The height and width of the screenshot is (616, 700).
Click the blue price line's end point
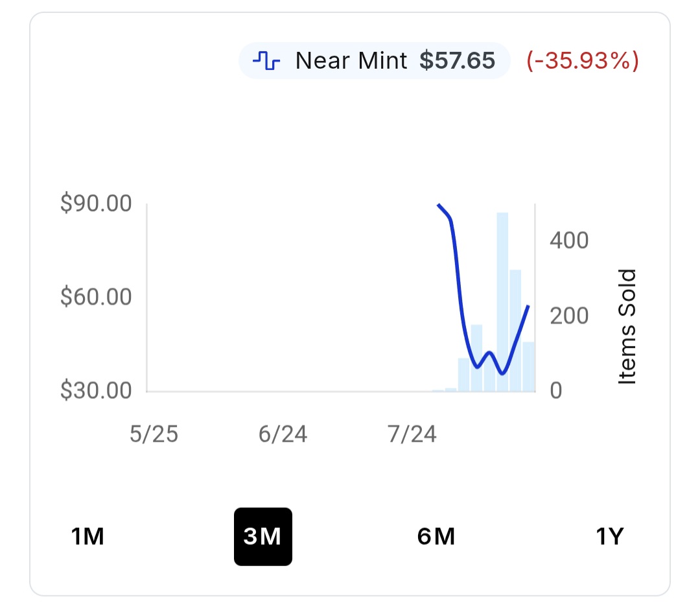529,306
